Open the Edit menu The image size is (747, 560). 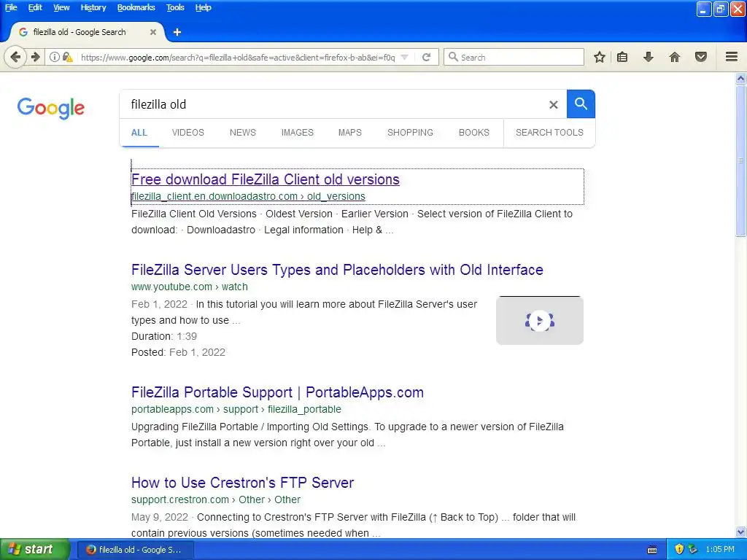[35, 7]
